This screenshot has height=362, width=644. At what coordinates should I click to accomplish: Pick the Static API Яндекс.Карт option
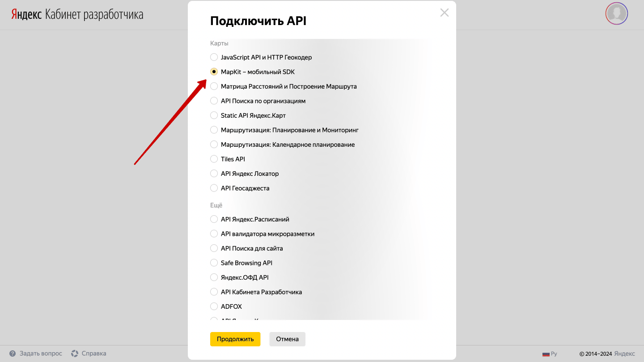(x=214, y=115)
